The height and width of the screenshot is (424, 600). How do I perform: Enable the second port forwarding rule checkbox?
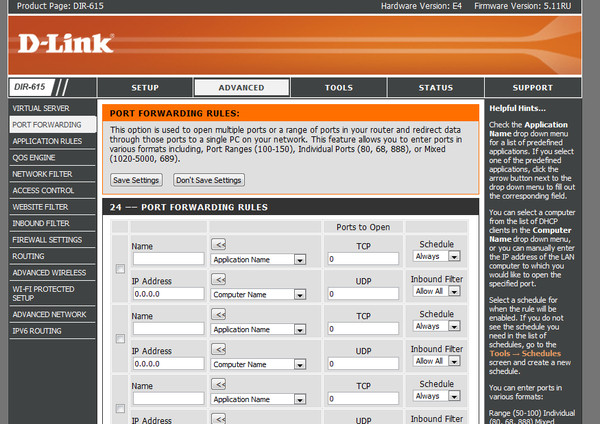(120, 339)
